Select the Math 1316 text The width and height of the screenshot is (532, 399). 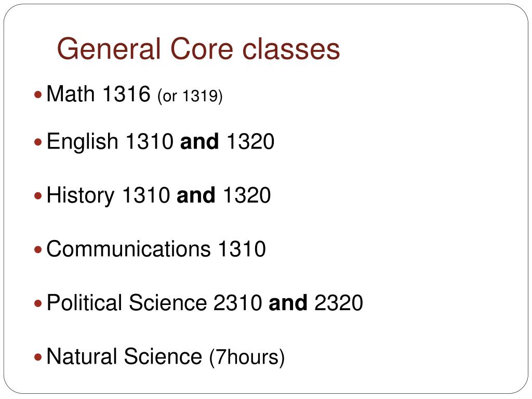pyautogui.click(x=98, y=94)
